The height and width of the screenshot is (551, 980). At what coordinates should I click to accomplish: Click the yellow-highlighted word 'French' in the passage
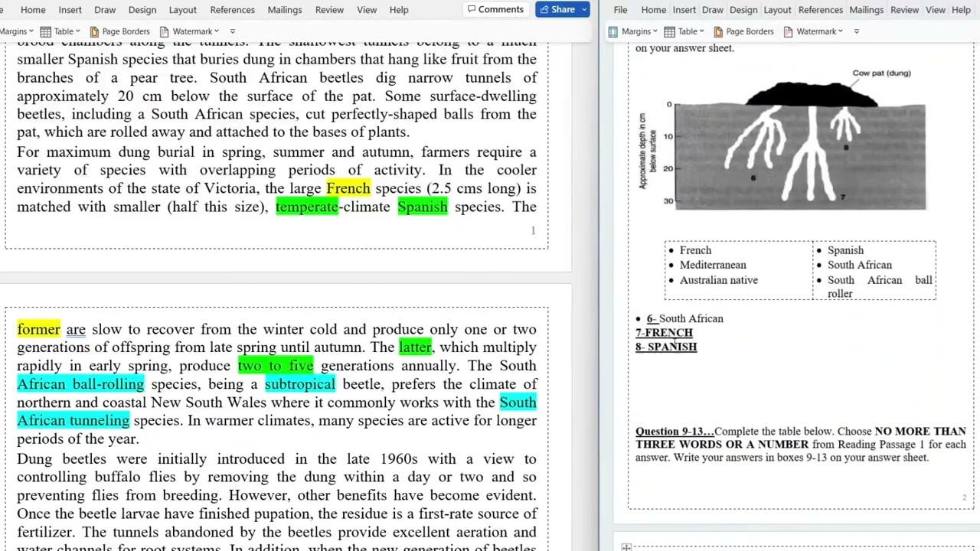[x=348, y=188]
